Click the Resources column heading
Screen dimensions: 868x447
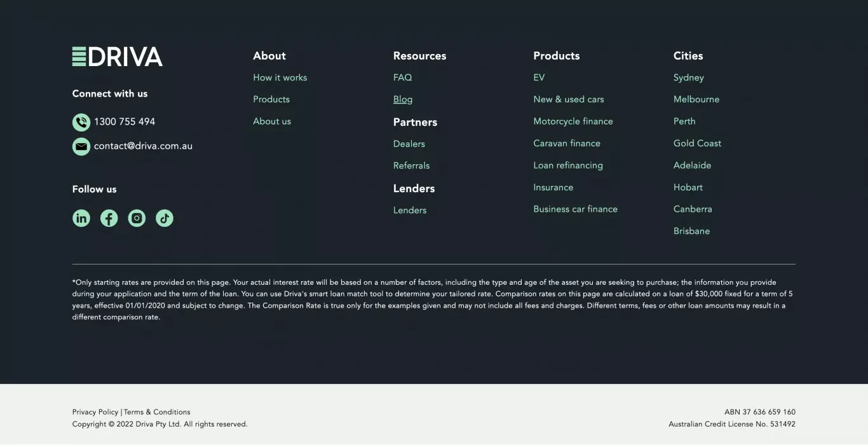click(420, 56)
